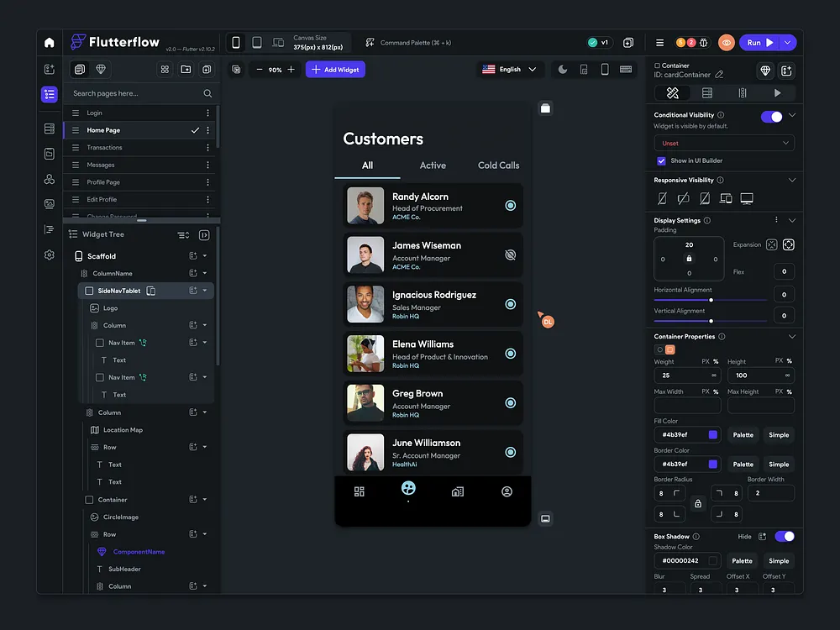Select the Home Page in the pages list
Viewport: 840px width, 630px height.
pos(105,130)
